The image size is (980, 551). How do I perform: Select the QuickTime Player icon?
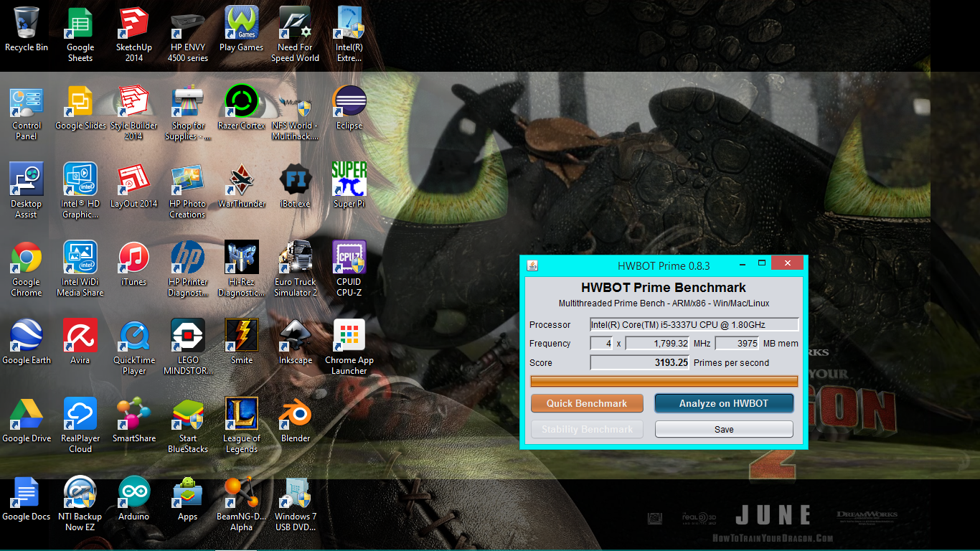point(134,336)
